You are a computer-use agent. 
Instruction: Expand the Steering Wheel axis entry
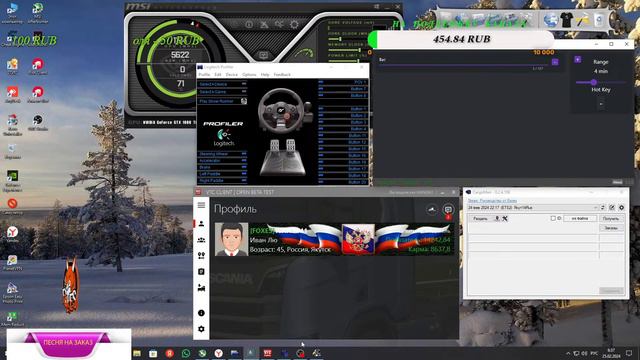tap(222, 154)
